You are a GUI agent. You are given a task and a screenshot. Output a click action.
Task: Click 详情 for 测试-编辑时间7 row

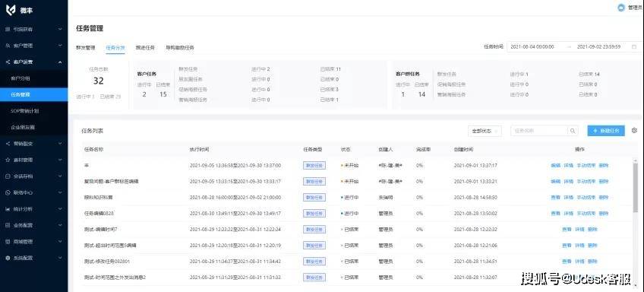point(579,230)
